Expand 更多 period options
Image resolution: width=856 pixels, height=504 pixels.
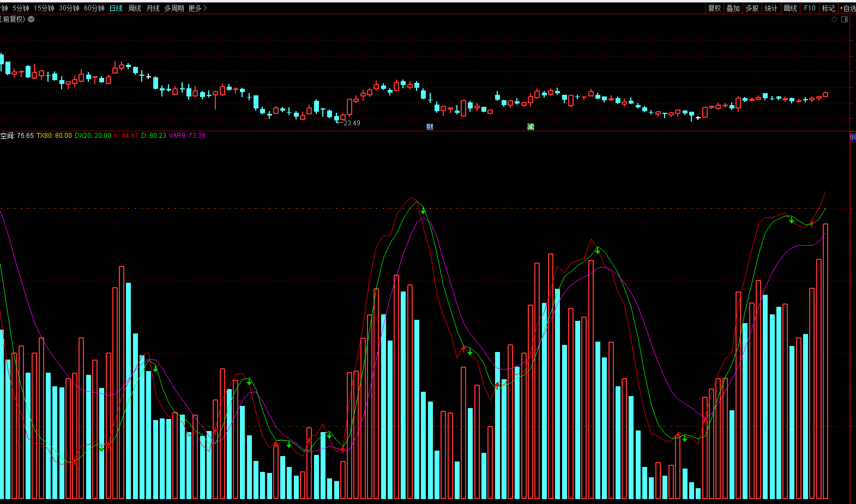[x=197, y=8]
